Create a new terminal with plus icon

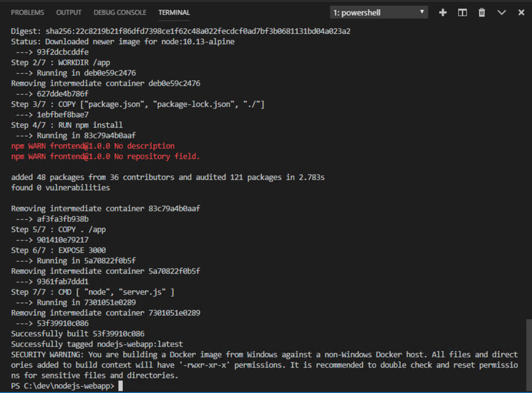click(x=443, y=12)
